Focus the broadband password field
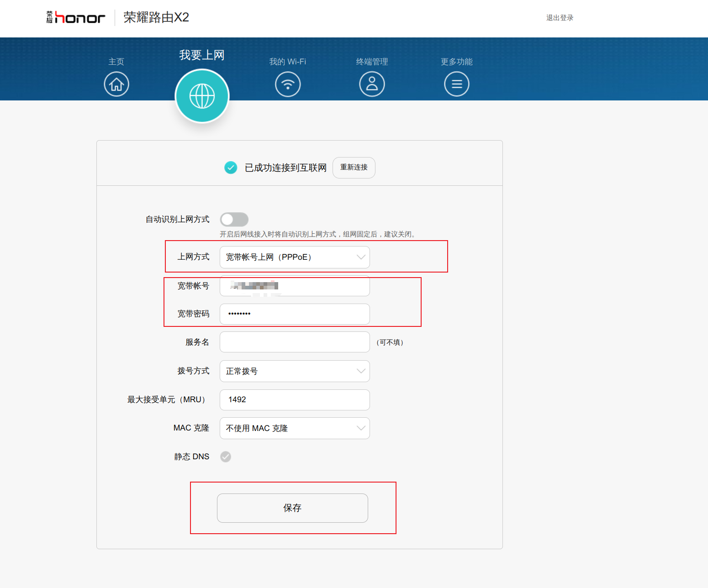The height and width of the screenshot is (588, 708). [295, 314]
